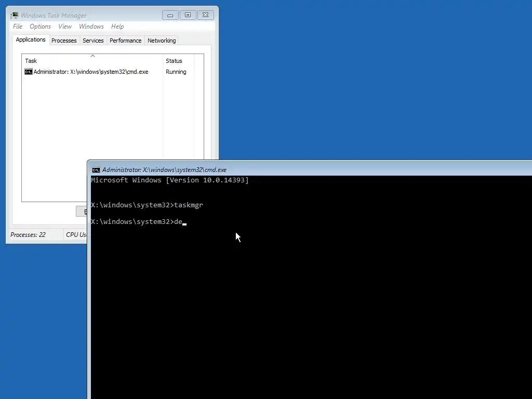Screen dimensions: 532x399
Task: Click the Running status cell
Action: tap(176, 72)
